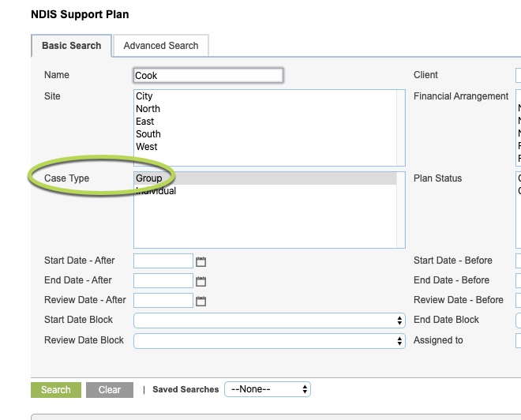This screenshot has height=420, width=521.
Task: Click the End Date - After input
Action: pos(163,280)
